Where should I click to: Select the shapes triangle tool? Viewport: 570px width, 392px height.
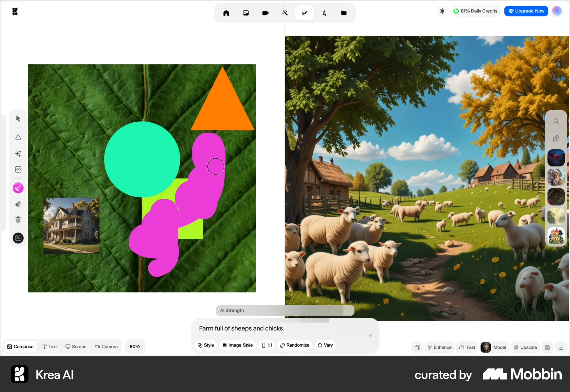point(18,137)
